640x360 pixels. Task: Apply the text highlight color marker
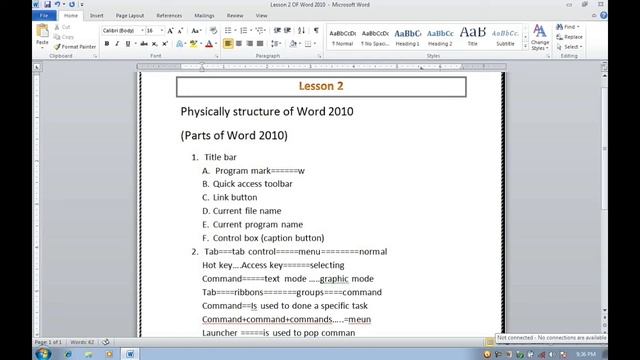tap(193, 44)
